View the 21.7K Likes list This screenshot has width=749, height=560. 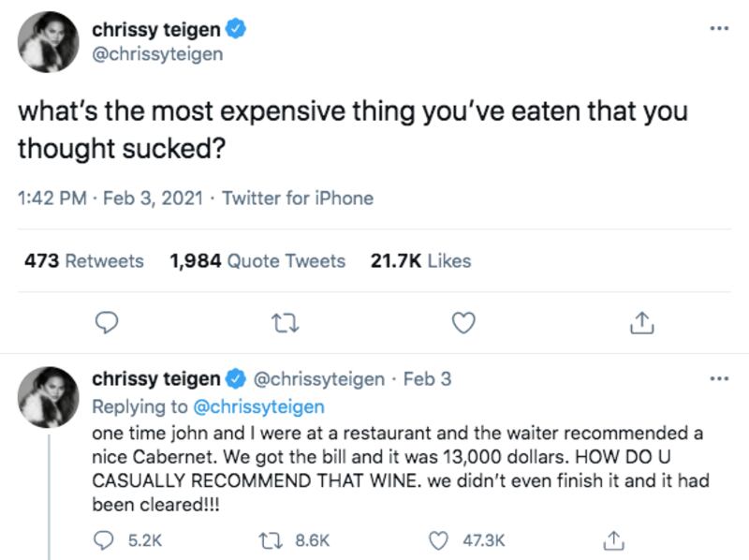pyautogui.click(x=420, y=261)
